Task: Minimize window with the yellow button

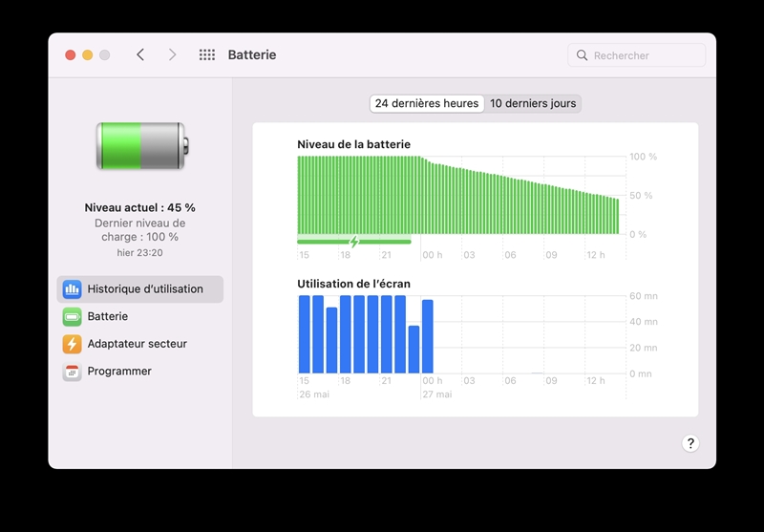Action: [87, 55]
